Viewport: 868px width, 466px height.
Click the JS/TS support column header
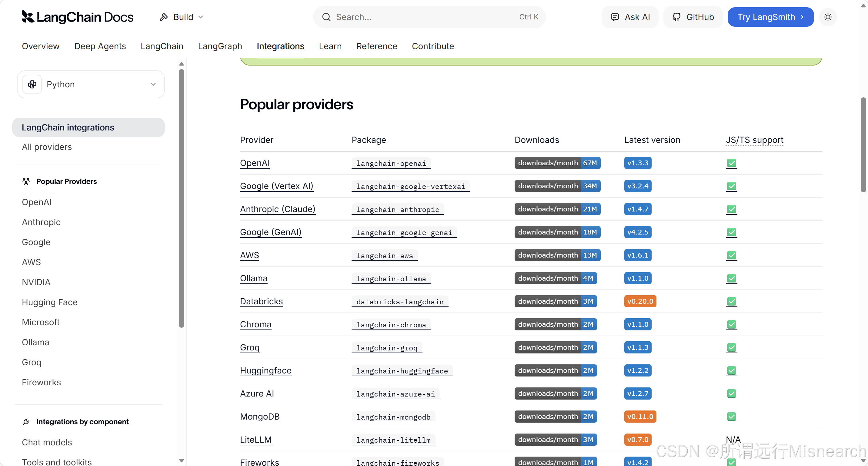pos(754,140)
